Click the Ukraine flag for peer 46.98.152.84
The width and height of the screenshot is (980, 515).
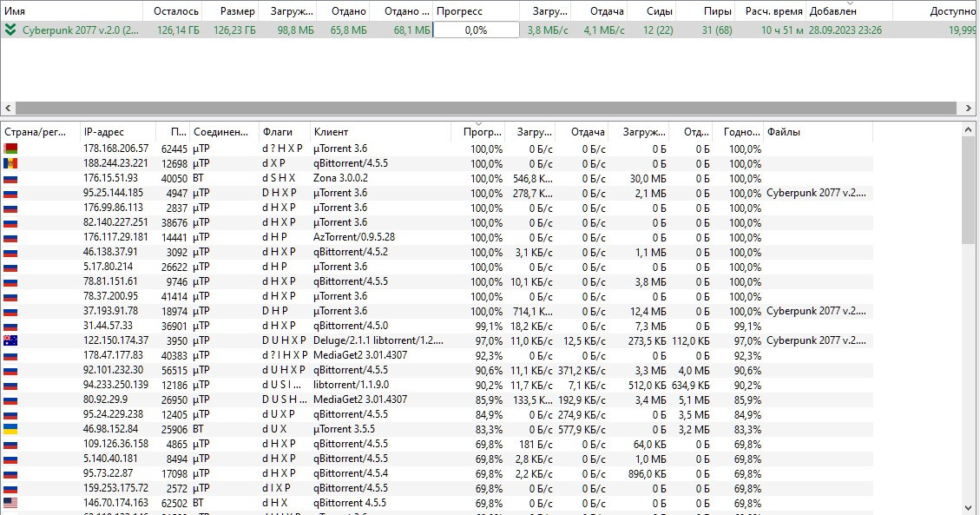click(x=11, y=429)
